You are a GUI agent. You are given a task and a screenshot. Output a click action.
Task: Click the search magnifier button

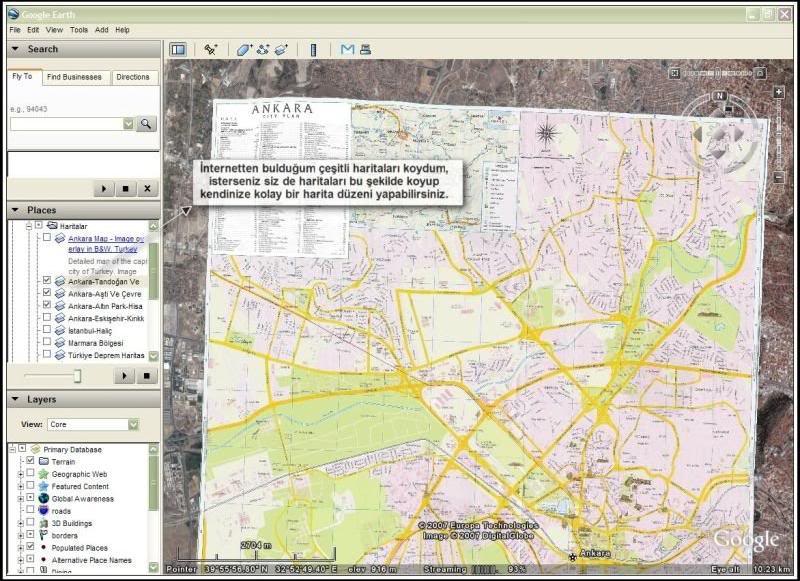[x=147, y=123]
